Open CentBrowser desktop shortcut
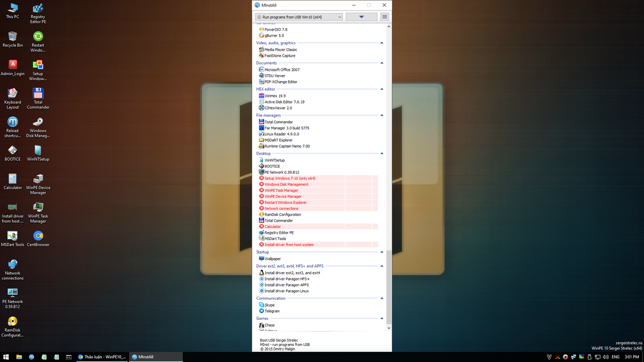Screen dimensions: 644x362 [x=38, y=239]
